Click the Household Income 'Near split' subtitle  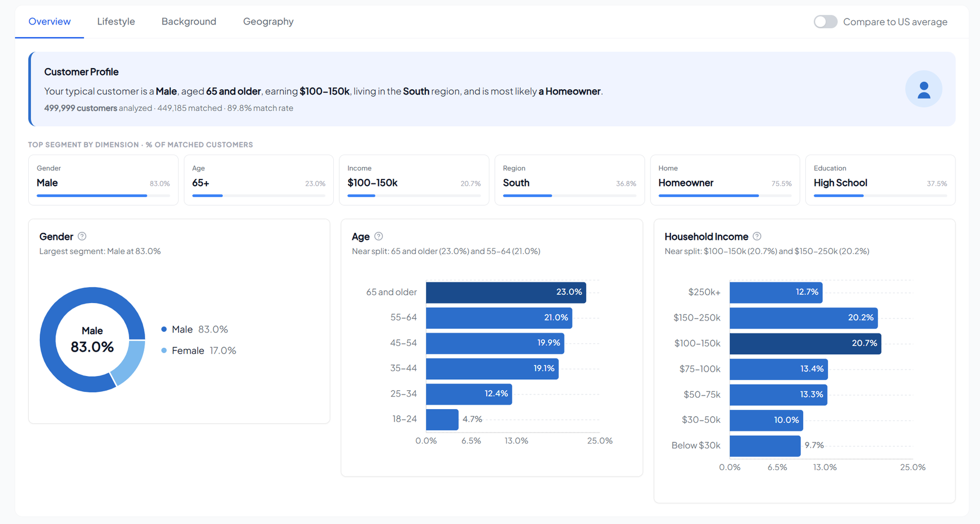pos(767,251)
